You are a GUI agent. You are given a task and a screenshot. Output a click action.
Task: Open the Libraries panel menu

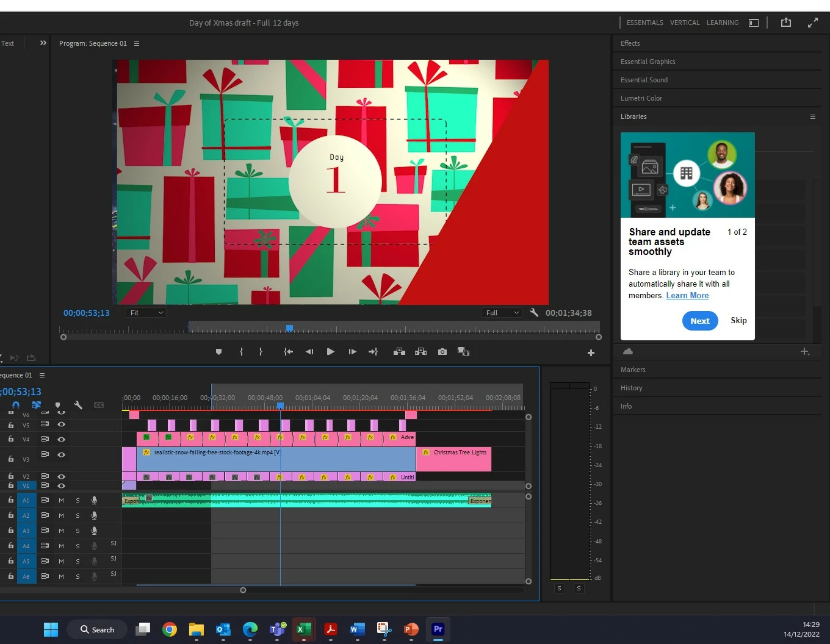click(x=813, y=116)
